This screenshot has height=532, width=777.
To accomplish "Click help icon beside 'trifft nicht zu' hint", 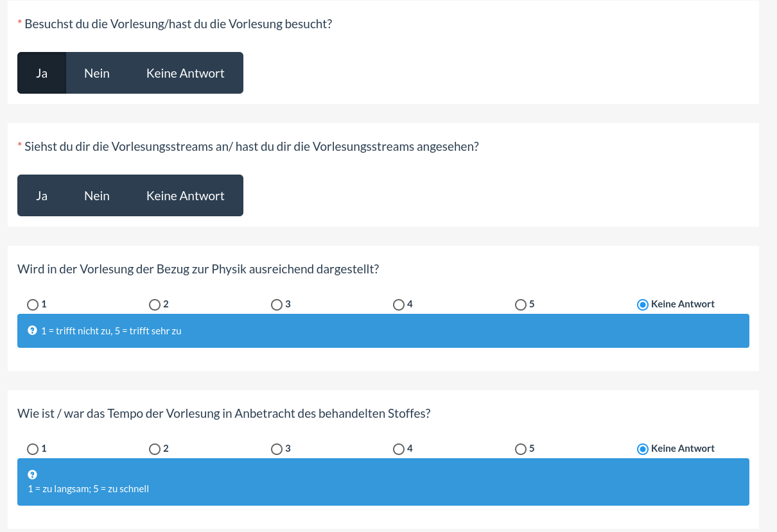I will tap(32, 331).
